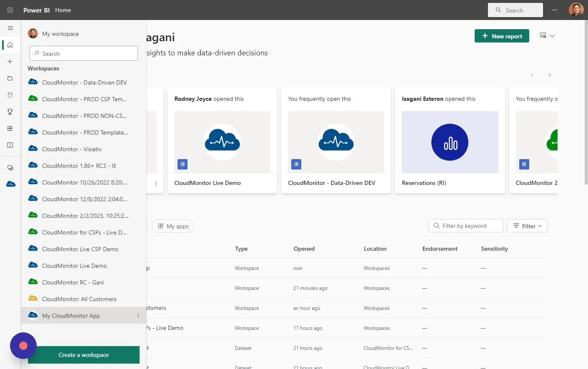Open CloudMonitor - Visiativ workspace
Viewport: 588px width, 369px height.
[84, 149]
